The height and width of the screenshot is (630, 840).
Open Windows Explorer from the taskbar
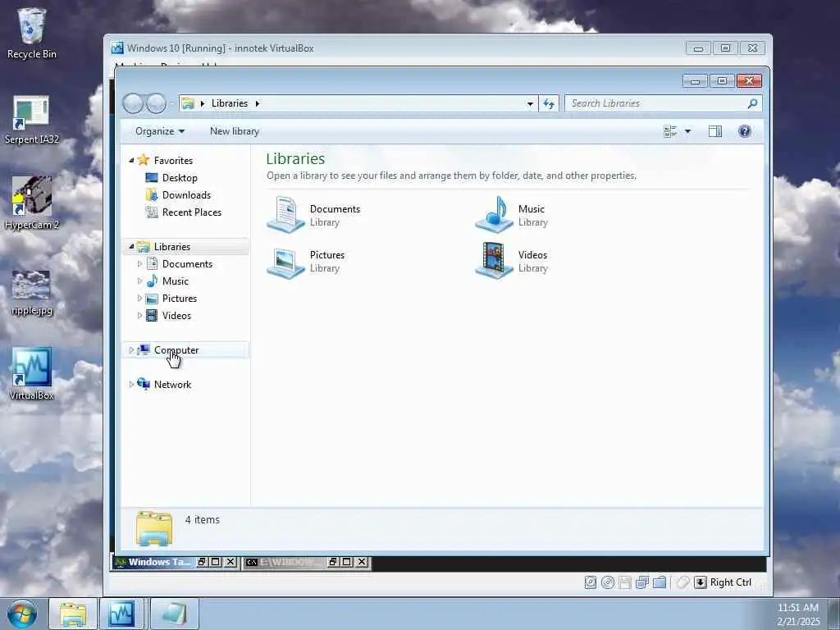click(73, 614)
